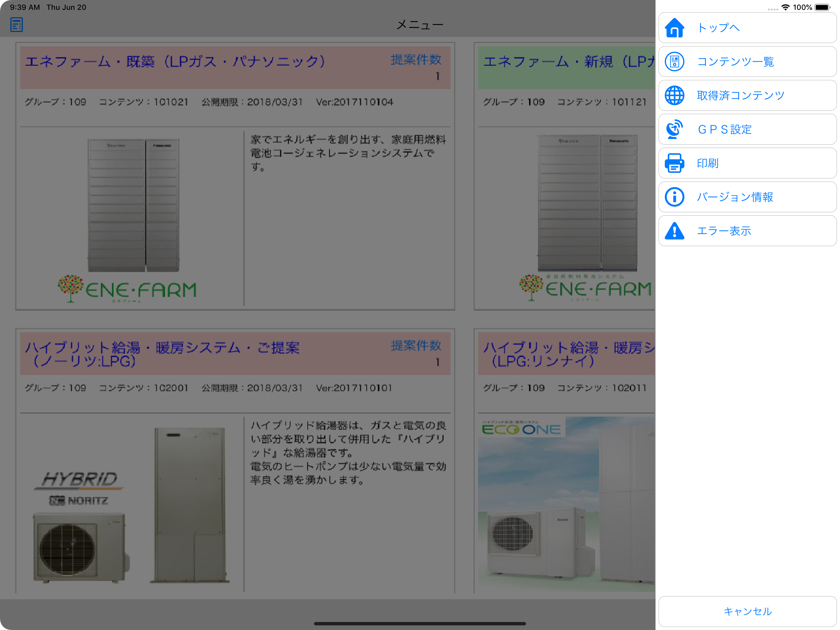Tap 公開期限：2018/03/31 in 既築 card
This screenshot has height=630, width=840.
coord(252,102)
